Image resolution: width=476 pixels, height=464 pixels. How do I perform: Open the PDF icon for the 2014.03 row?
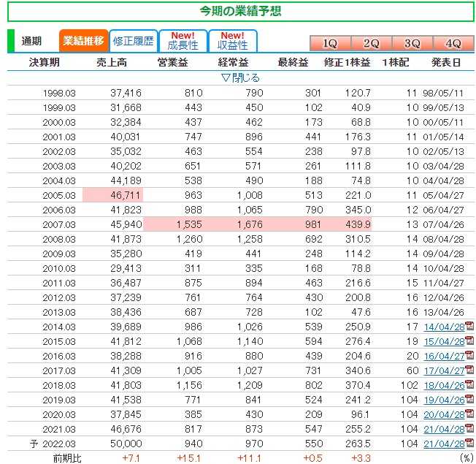469,325
